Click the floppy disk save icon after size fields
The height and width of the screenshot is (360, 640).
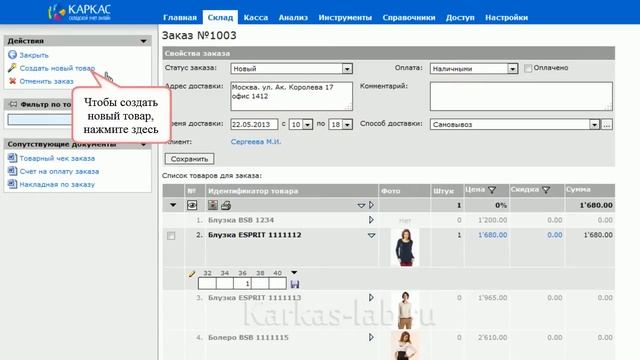[x=295, y=284]
